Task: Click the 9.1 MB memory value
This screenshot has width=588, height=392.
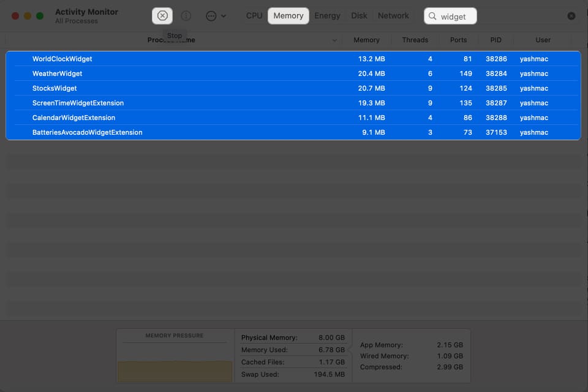Action: pos(374,132)
